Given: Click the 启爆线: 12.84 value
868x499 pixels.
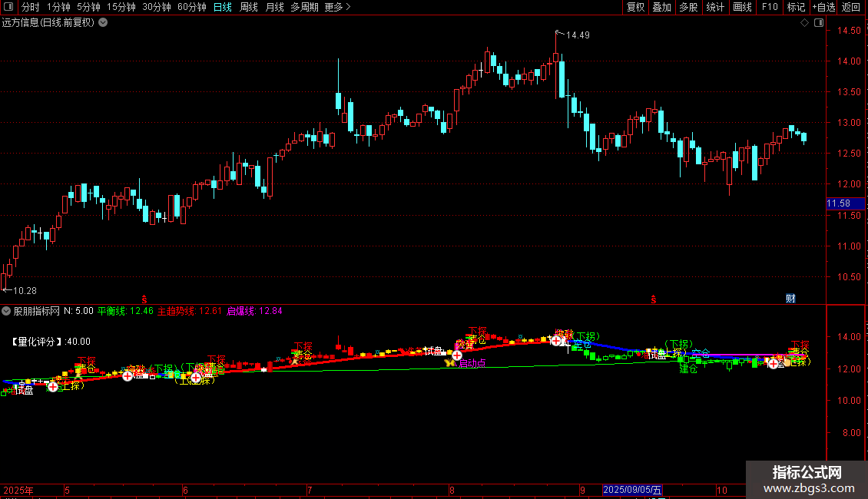Looking at the screenshot, I should point(254,311).
